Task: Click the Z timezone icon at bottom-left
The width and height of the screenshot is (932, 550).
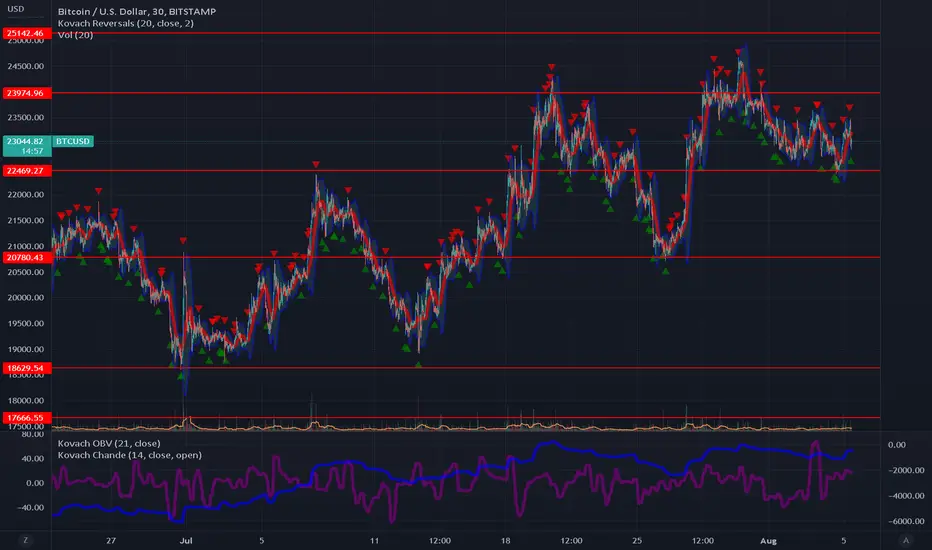Action: pos(25,540)
